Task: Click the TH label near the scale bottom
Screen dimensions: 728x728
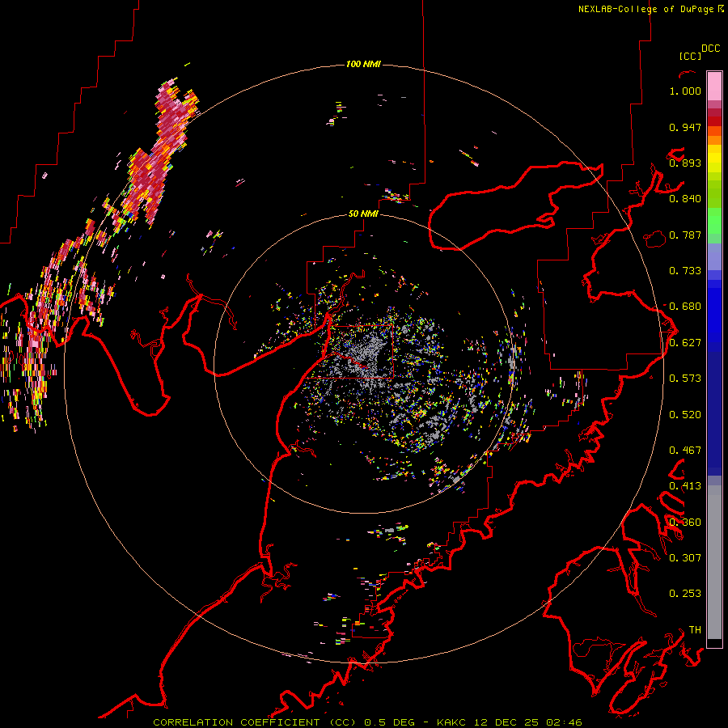Action: pos(695,630)
